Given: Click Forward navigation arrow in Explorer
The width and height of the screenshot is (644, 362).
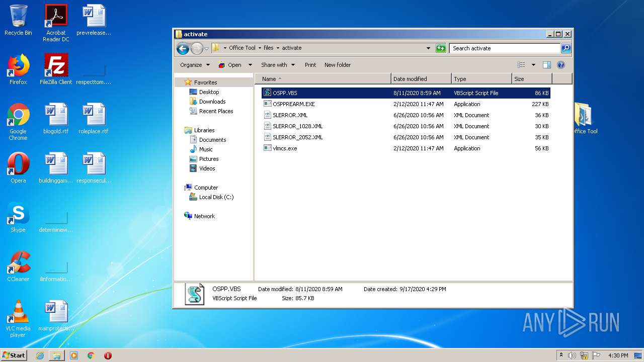Looking at the screenshot, I should 197,48.
